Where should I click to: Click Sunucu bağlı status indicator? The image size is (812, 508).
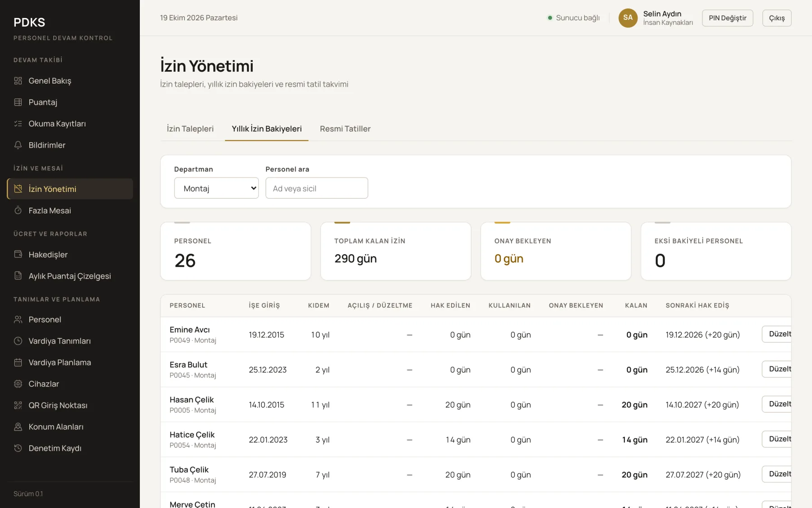tap(573, 18)
